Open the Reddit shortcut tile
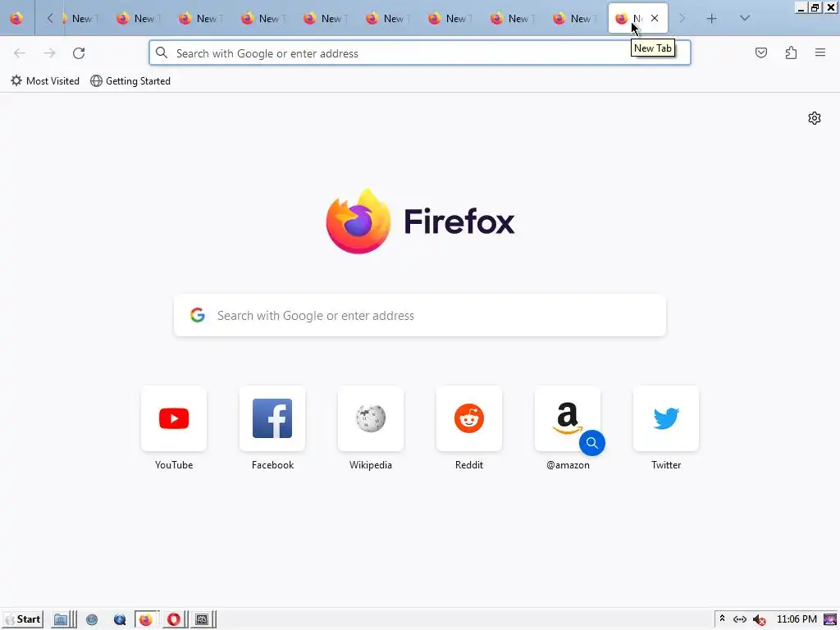This screenshot has width=840, height=630. pos(469,418)
